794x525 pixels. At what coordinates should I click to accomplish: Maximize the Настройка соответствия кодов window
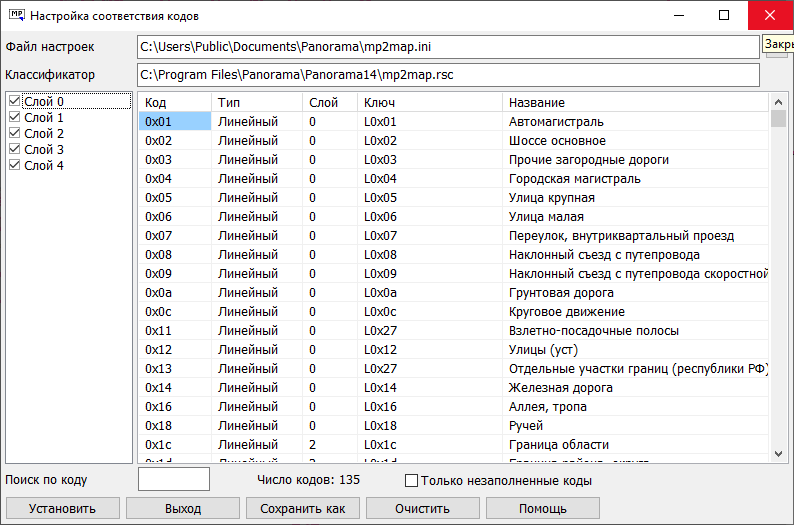pos(724,15)
